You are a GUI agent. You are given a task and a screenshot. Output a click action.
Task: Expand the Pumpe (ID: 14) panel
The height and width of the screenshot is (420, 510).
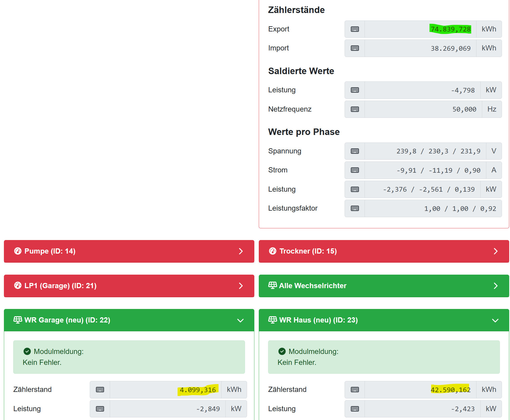point(241,251)
